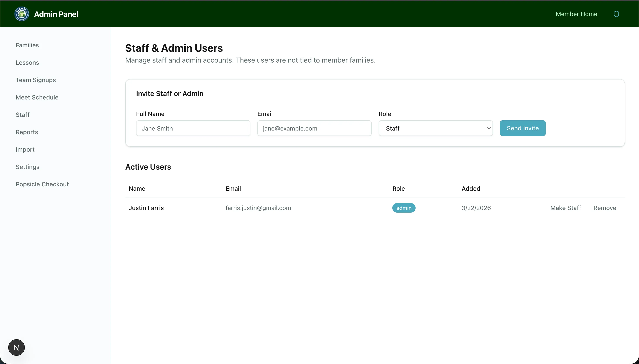Image resolution: width=639 pixels, height=364 pixels.
Task: Click the Send Invite button
Action: point(523,128)
